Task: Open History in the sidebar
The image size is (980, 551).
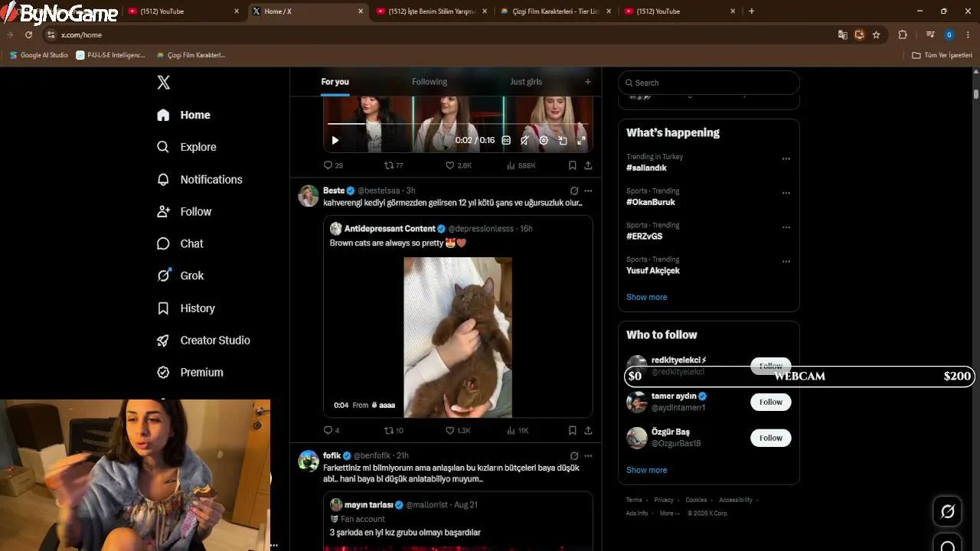Action: 186,308
